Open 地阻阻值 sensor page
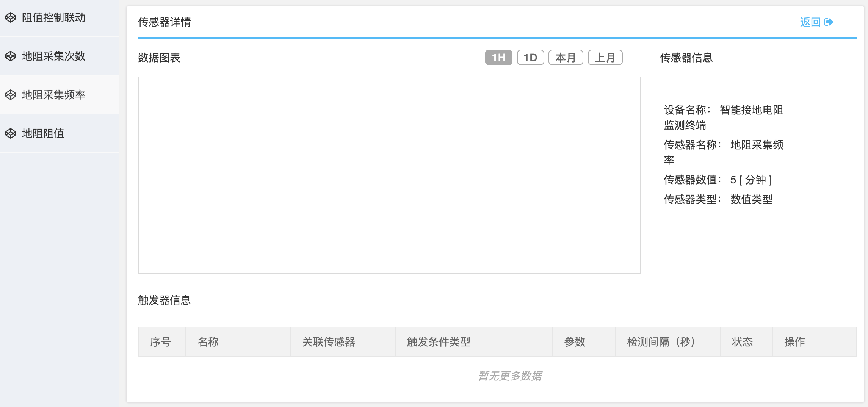 pyautogui.click(x=43, y=133)
